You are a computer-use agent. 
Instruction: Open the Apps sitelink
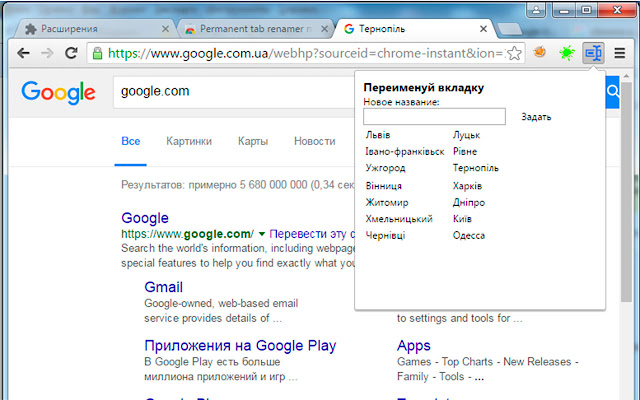click(413, 346)
